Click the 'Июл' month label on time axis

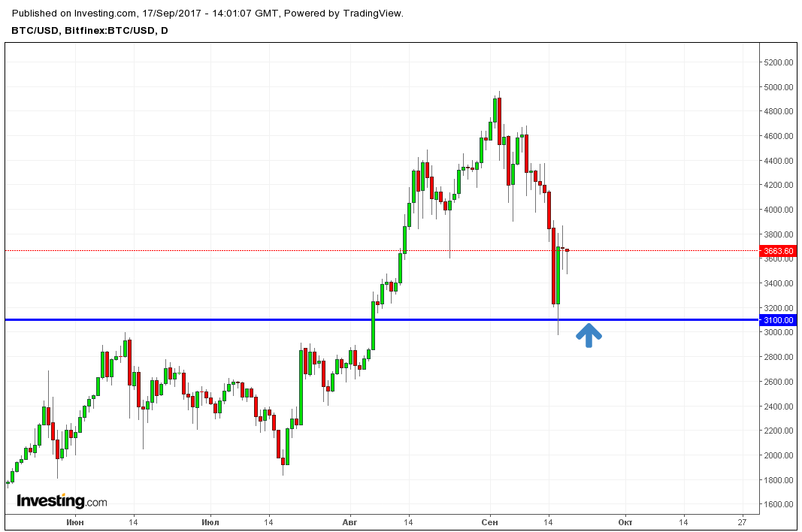pos(210,522)
